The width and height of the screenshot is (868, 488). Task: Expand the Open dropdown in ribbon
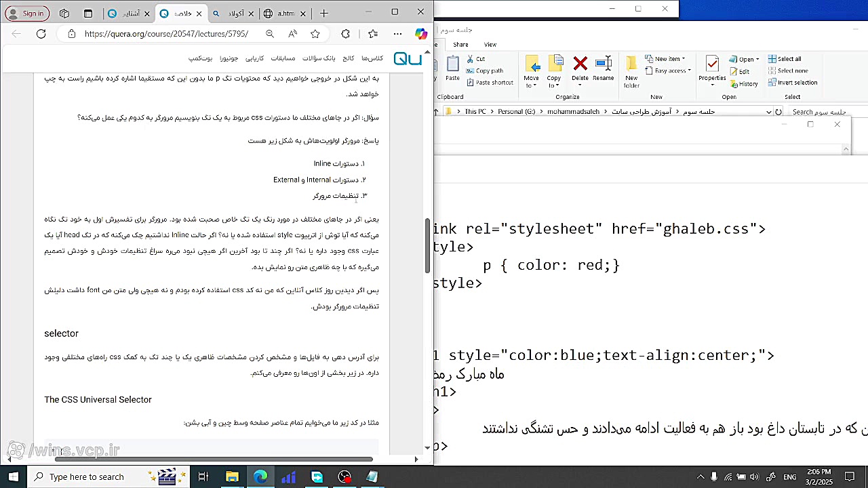(x=744, y=59)
